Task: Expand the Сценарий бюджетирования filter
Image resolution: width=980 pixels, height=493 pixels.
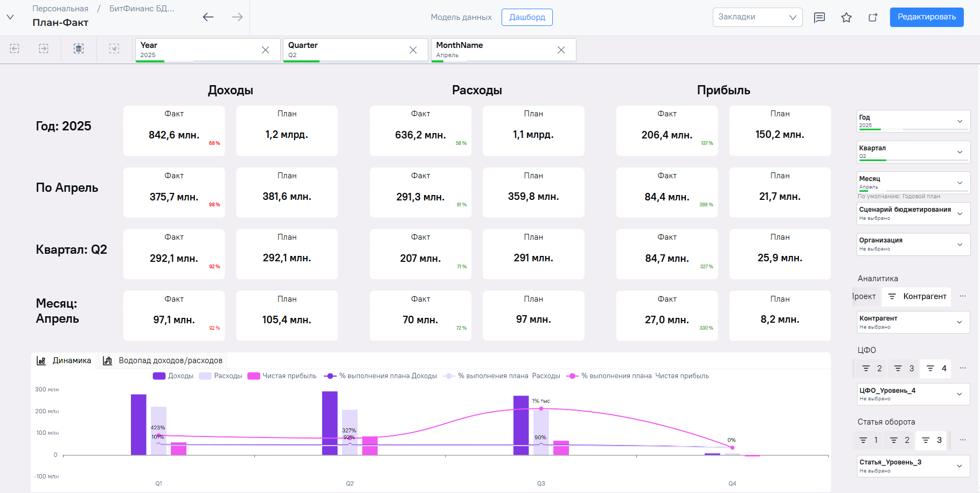Action: (x=914, y=213)
